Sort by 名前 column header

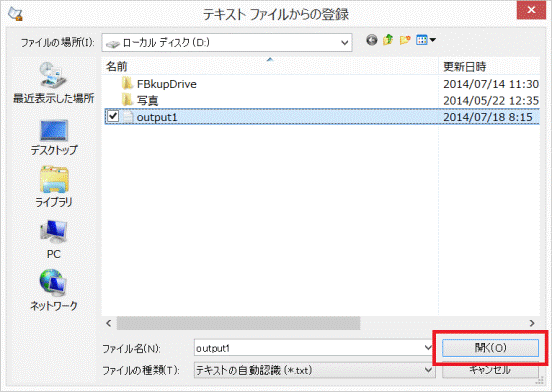coord(270,66)
